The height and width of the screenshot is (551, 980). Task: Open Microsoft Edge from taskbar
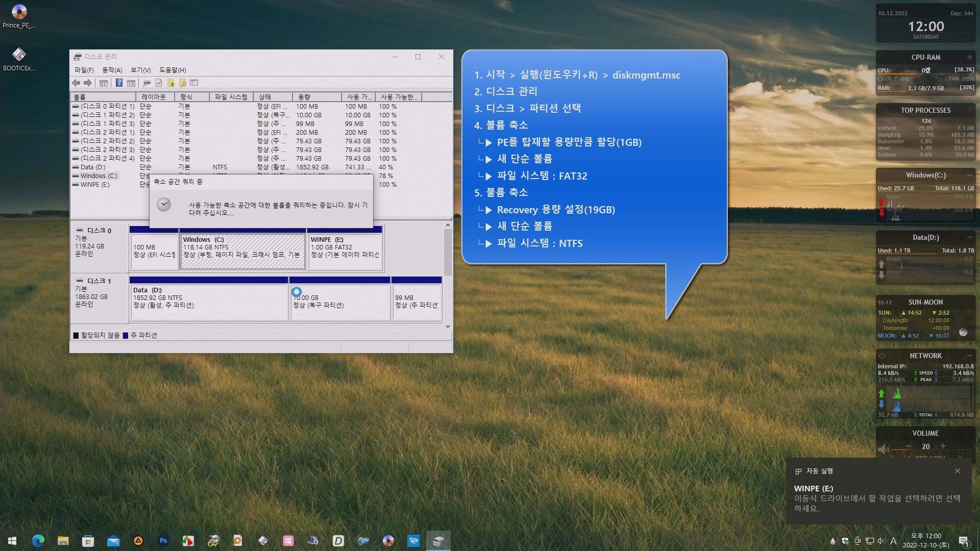[x=38, y=540]
